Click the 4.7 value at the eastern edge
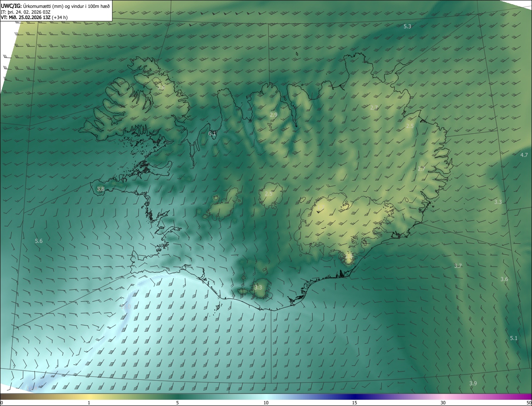Viewport: 532px width, 406px height. [524, 155]
